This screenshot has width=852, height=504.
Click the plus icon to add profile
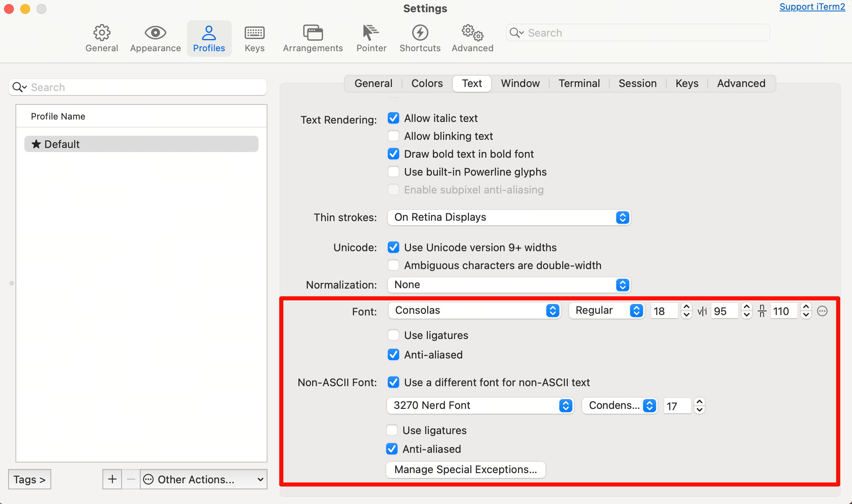click(112, 480)
